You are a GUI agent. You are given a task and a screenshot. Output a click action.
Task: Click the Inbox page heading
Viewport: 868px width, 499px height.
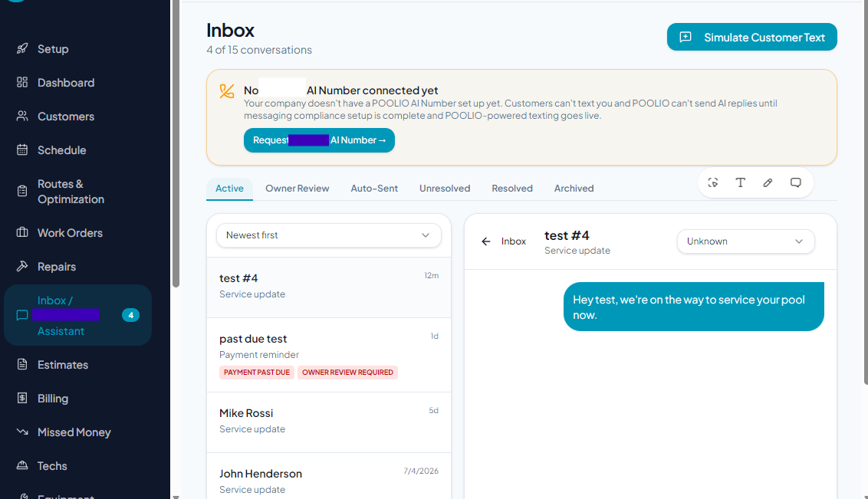pos(230,30)
